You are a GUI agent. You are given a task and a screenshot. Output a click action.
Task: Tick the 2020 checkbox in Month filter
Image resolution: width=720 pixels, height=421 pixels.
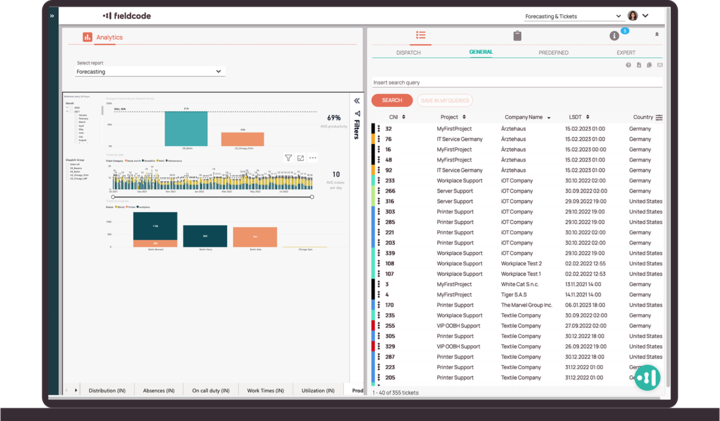[72, 108]
